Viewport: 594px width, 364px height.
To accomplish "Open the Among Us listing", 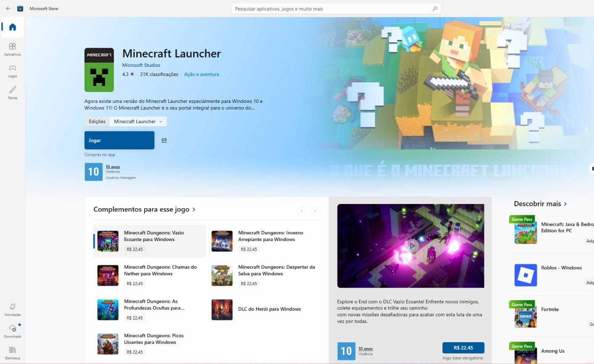I will (x=554, y=352).
